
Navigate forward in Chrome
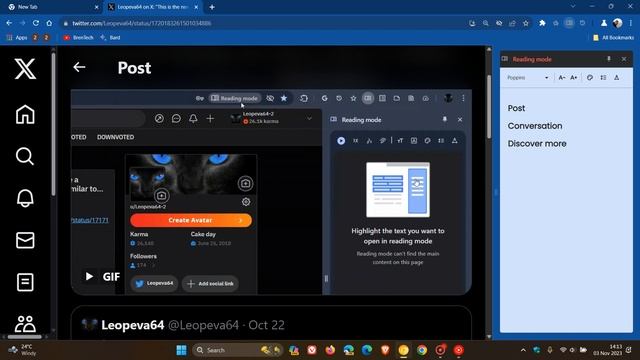point(22,23)
